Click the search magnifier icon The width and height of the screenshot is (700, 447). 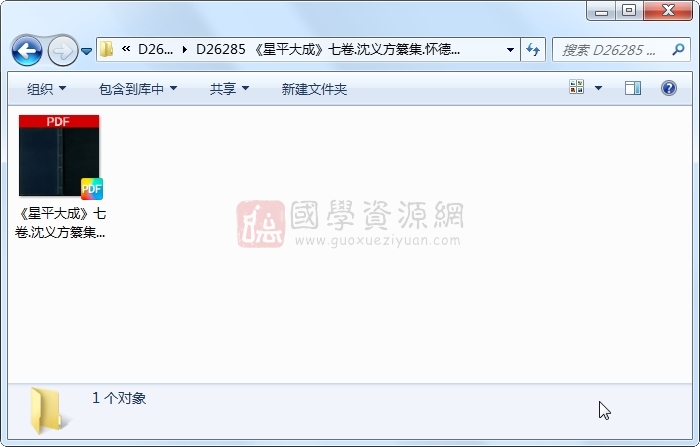click(x=678, y=49)
